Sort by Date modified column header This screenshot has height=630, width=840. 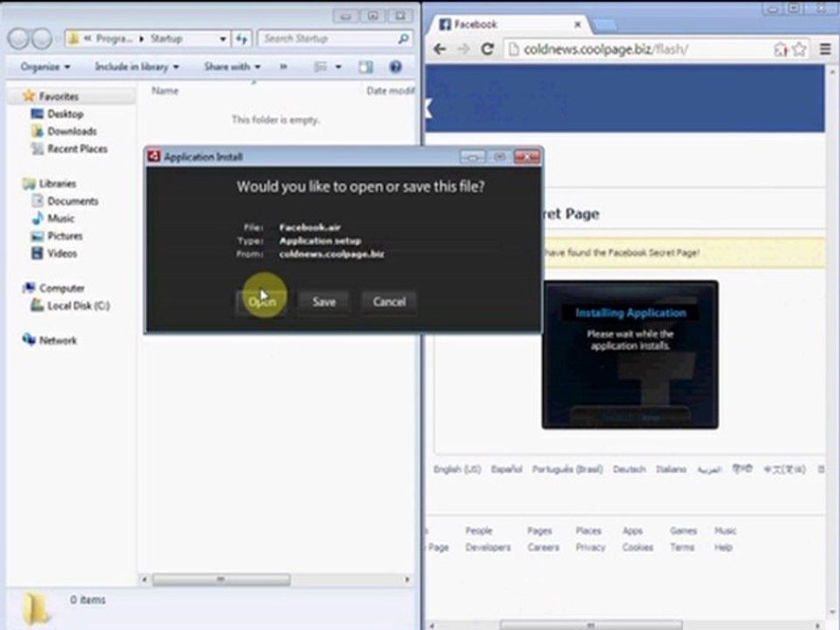tap(390, 90)
